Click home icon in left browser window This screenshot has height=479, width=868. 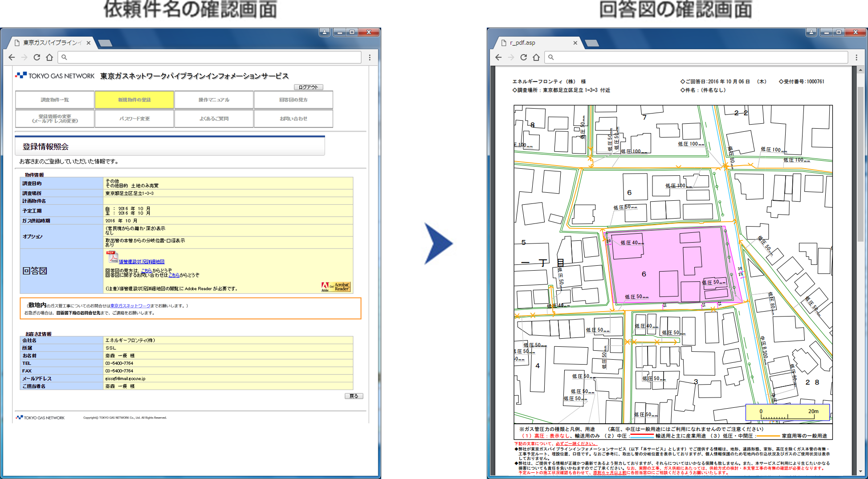point(49,57)
